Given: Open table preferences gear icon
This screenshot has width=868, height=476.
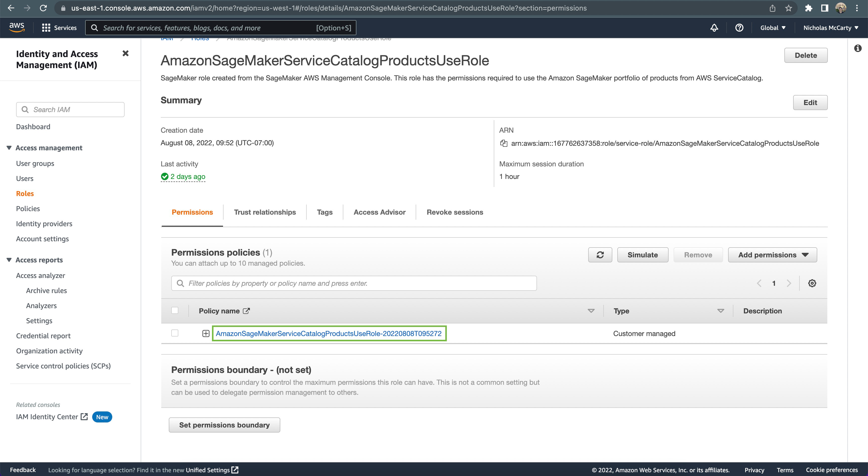Looking at the screenshot, I should point(812,283).
